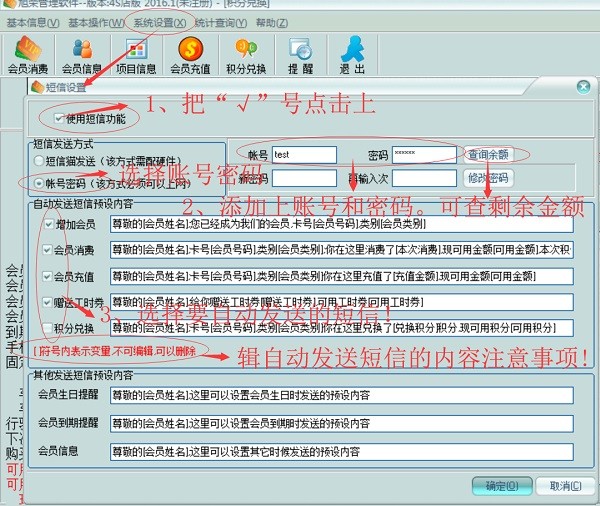Click the 取消(C) button
The image size is (600, 506).
point(566,486)
